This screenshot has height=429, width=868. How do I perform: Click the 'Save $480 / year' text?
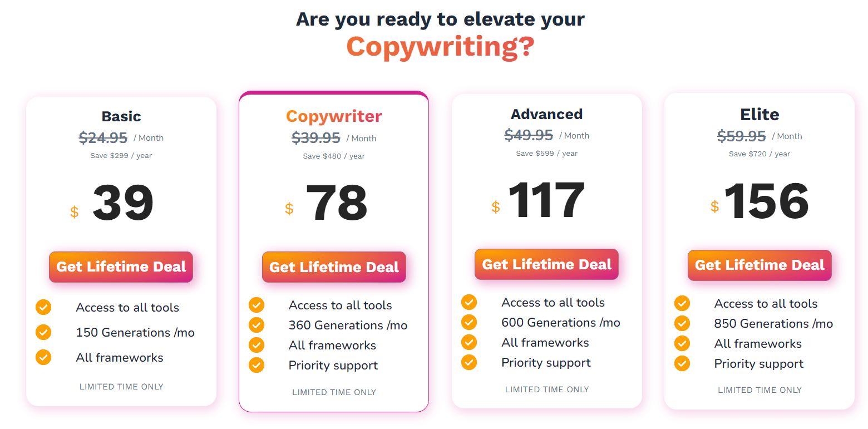coord(333,156)
